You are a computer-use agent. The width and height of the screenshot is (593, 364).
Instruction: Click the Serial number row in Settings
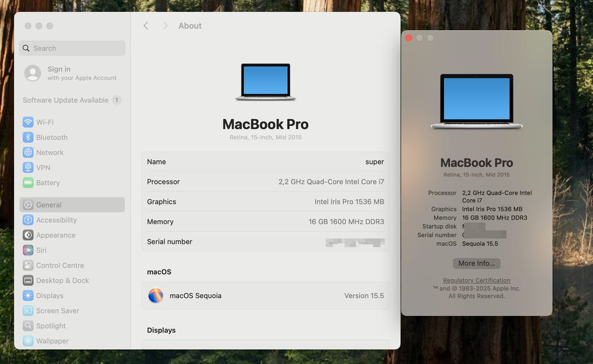click(266, 242)
